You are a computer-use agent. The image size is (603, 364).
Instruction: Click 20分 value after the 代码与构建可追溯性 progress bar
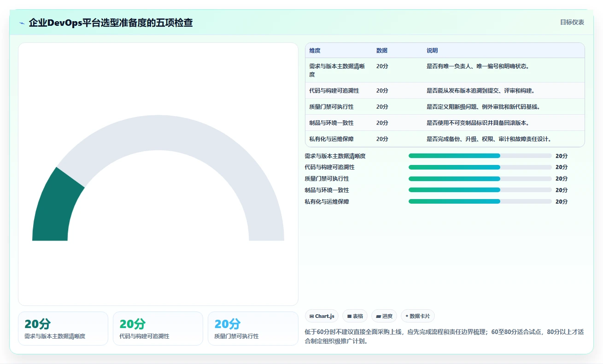pyautogui.click(x=562, y=167)
